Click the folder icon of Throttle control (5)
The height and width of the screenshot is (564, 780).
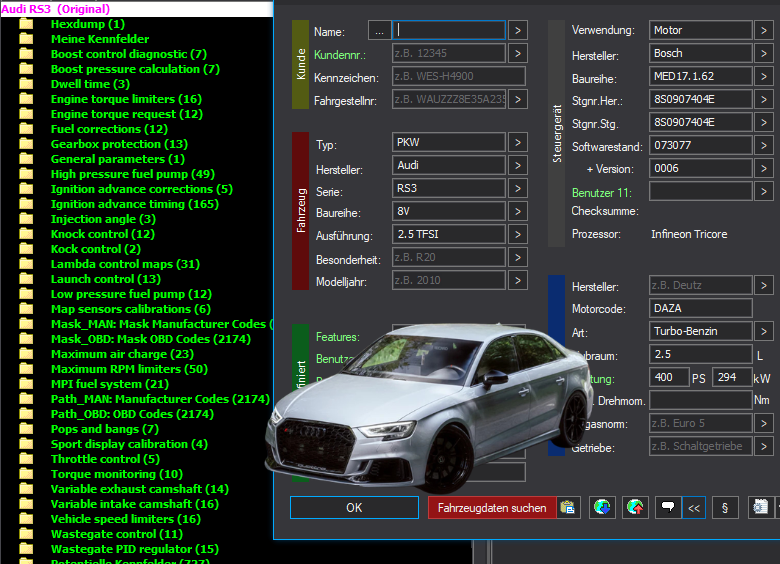click(26, 459)
